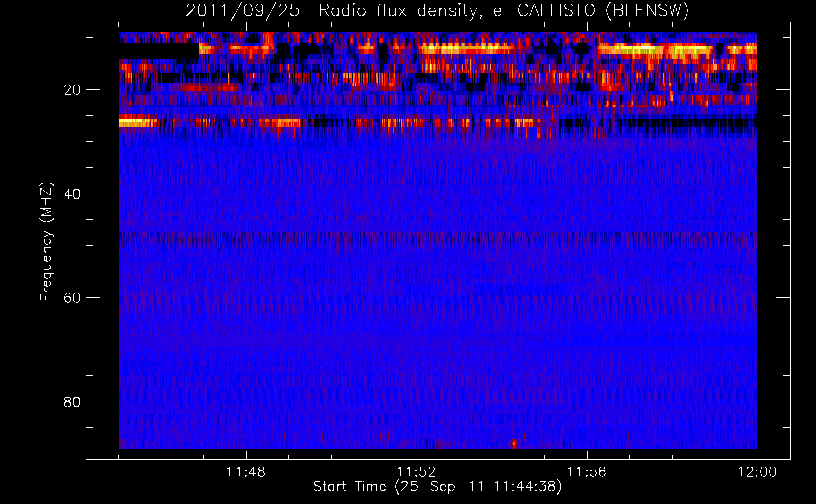Click the 40 MHz frequency tick label

click(x=73, y=194)
